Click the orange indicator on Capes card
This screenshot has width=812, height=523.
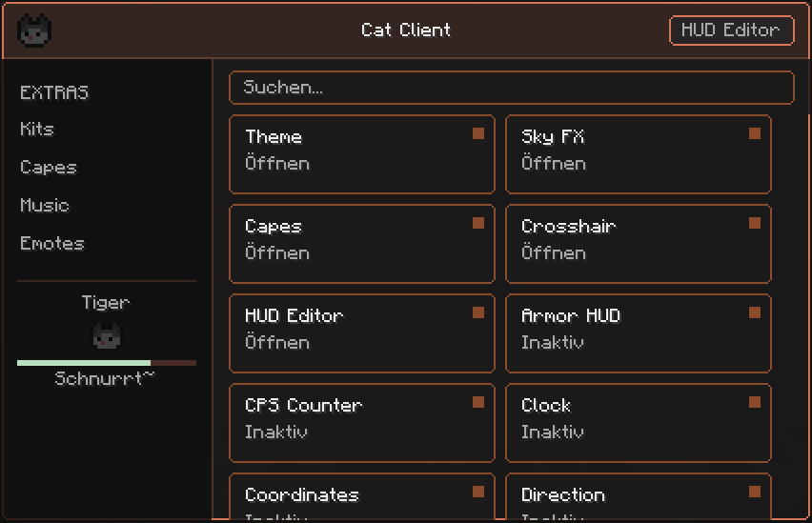478,223
